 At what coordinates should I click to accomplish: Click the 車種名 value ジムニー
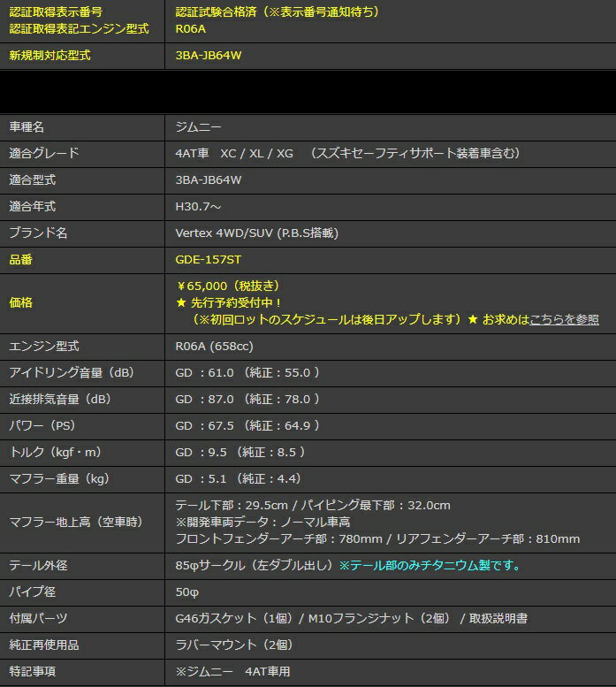(x=198, y=126)
